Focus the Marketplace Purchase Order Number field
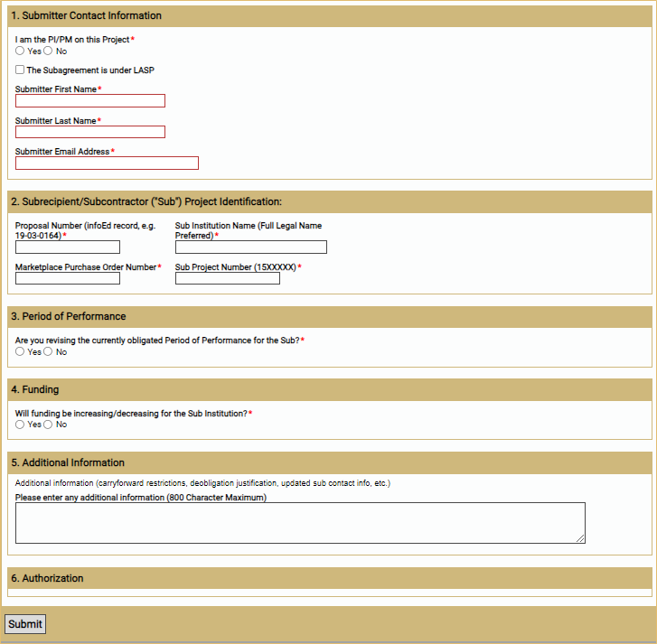657x644 pixels. pyautogui.click(x=68, y=278)
